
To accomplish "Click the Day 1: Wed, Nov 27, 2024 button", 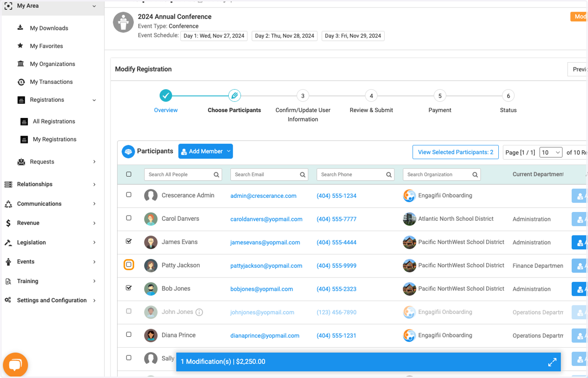I will 214,36.
